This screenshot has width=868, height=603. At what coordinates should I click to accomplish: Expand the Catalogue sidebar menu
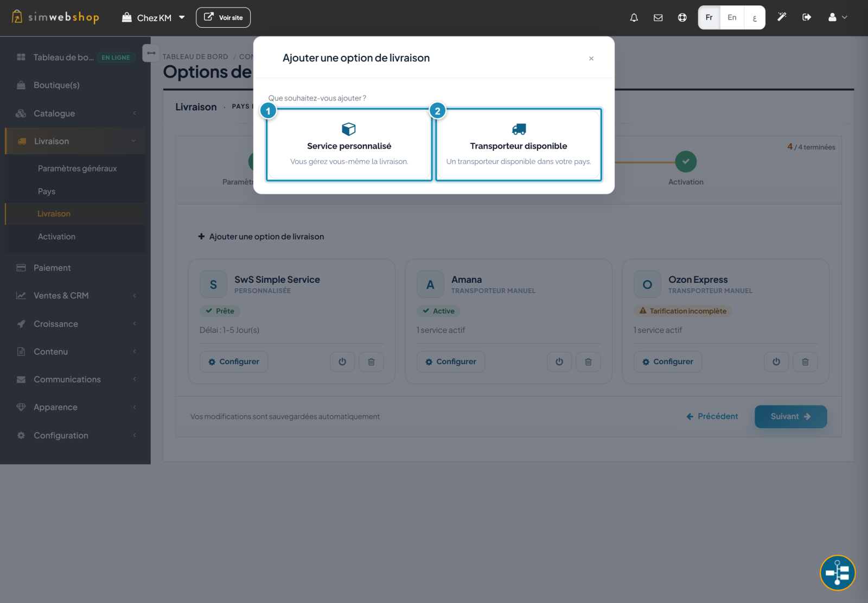pos(75,113)
